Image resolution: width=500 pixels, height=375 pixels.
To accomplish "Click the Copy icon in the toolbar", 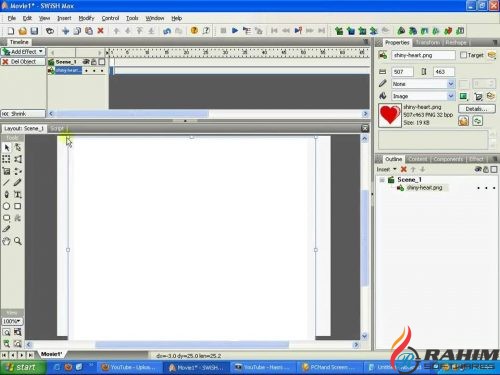I will [x=77, y=31].
